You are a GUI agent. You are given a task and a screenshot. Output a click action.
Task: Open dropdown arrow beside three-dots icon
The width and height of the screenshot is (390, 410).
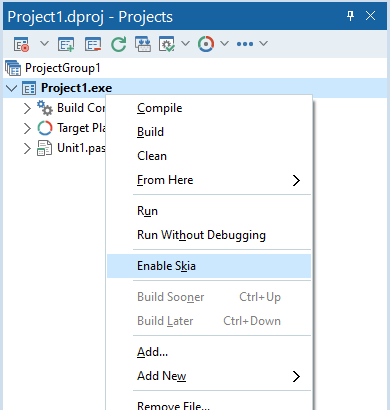coord(264,44)
